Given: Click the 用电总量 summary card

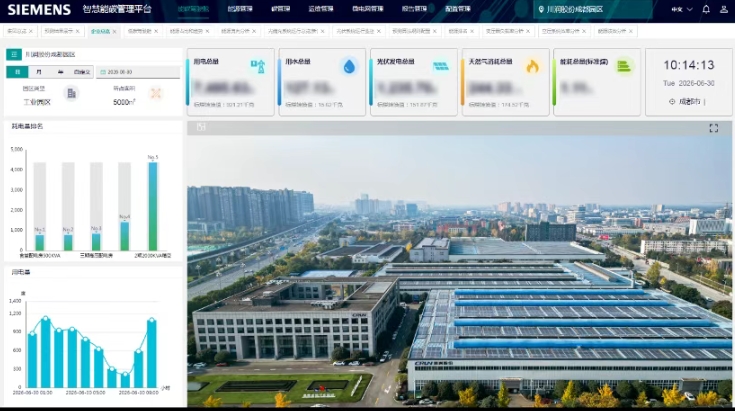Looking at the screenshot, I should [231, 82].
